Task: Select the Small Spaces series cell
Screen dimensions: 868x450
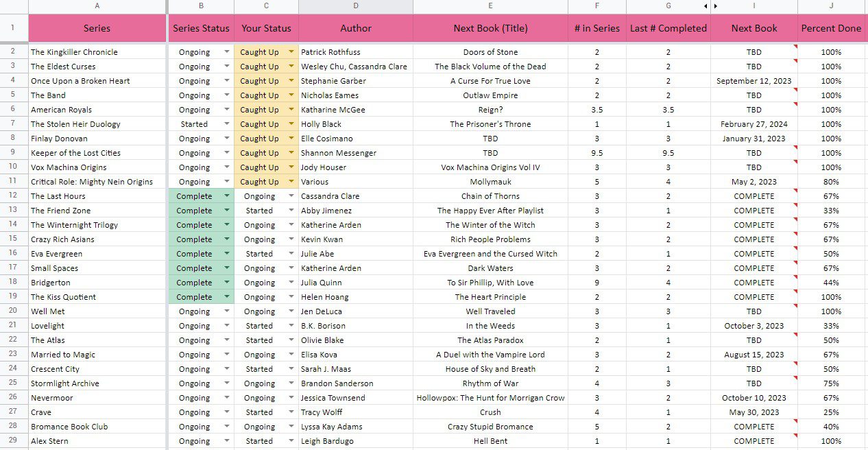Action: pyautogui.click(x=97, y=268)
